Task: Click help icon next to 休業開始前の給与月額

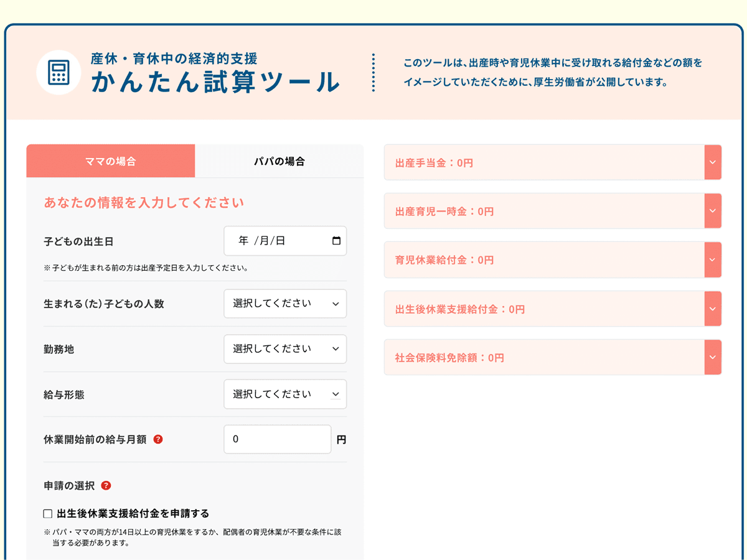Action: coord(158,439)
